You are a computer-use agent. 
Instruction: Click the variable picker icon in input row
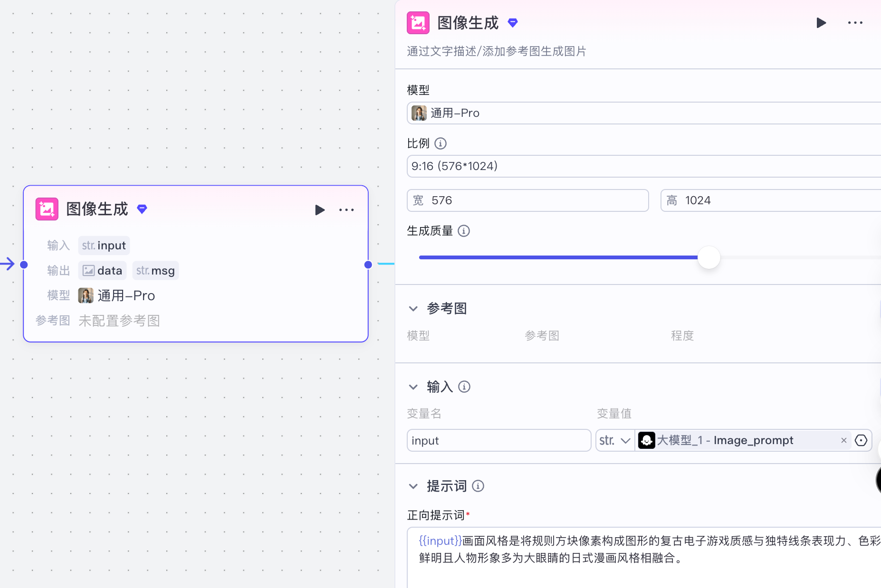[x=861, y=440]
